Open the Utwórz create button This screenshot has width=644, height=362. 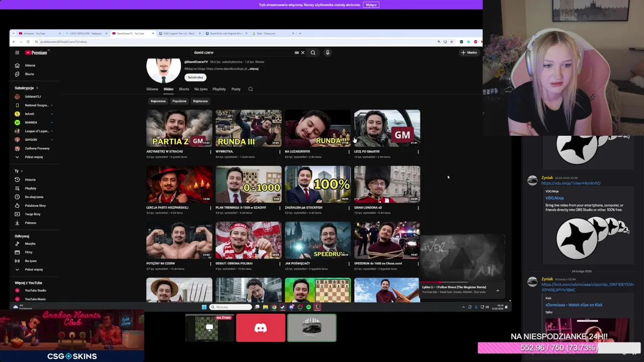(x=469, y=52)
